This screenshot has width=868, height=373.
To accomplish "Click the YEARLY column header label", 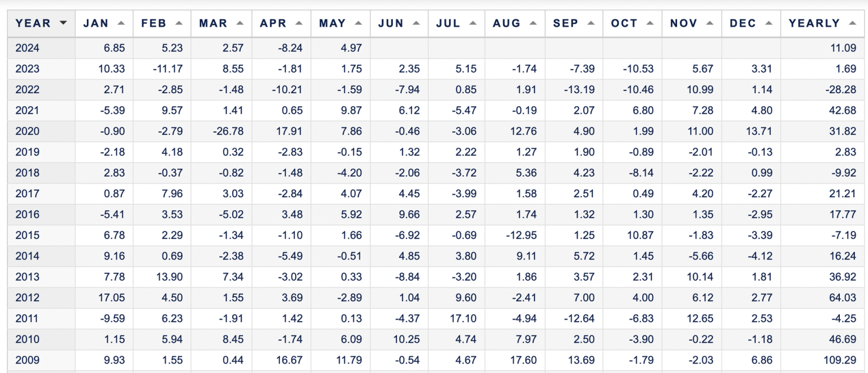I will pos(814,23).
